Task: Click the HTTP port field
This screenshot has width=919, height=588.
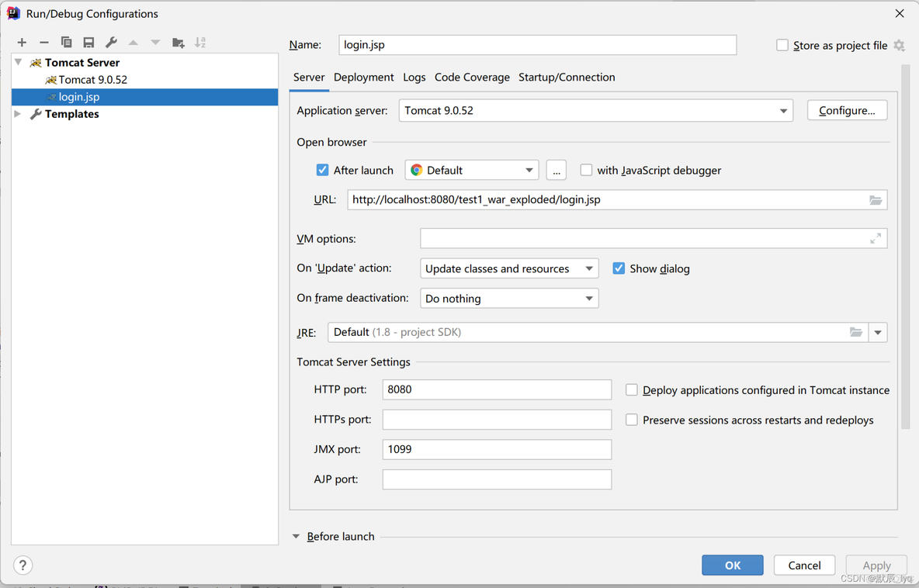Action: click(497, 389)
